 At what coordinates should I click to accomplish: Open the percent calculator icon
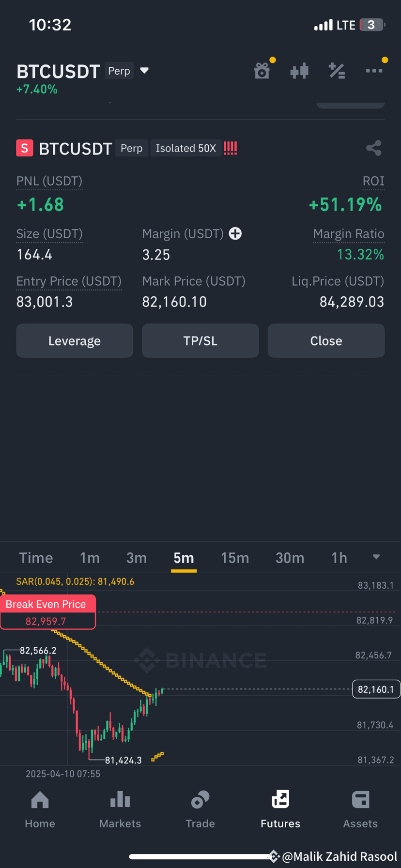pos(337,71)
